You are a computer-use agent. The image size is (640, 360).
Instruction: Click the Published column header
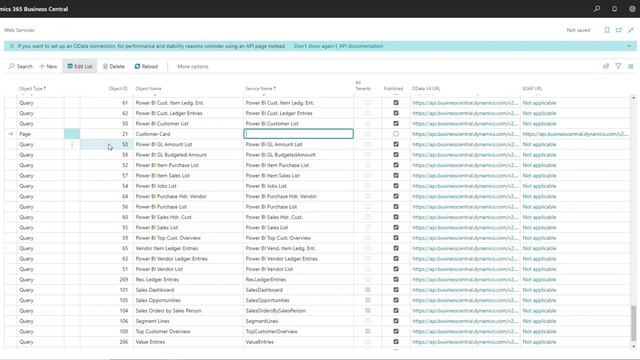pyautogui.click(x=393, y=89)
